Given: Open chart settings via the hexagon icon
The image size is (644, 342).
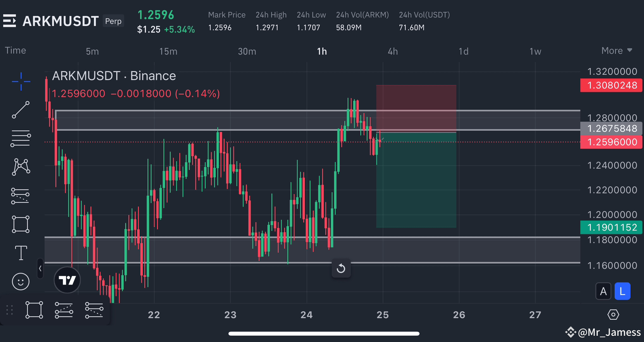Looking at the screenshot, I should click(x=613, y=314).
